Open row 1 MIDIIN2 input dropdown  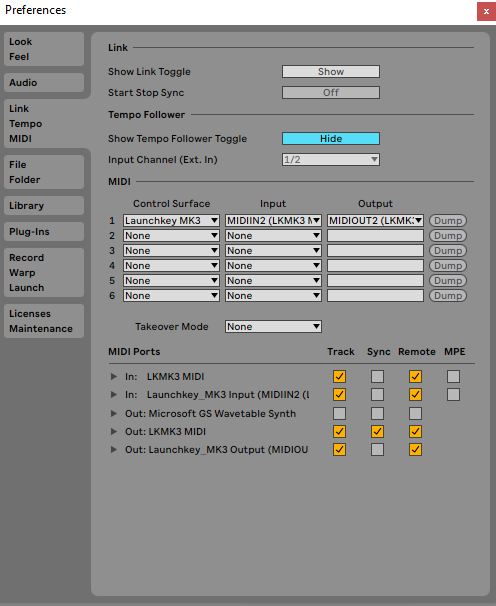(x=273, y=221)
